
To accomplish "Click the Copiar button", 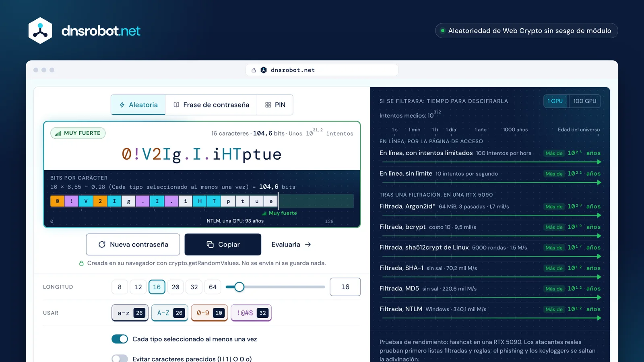I will (x=223, y=245).
